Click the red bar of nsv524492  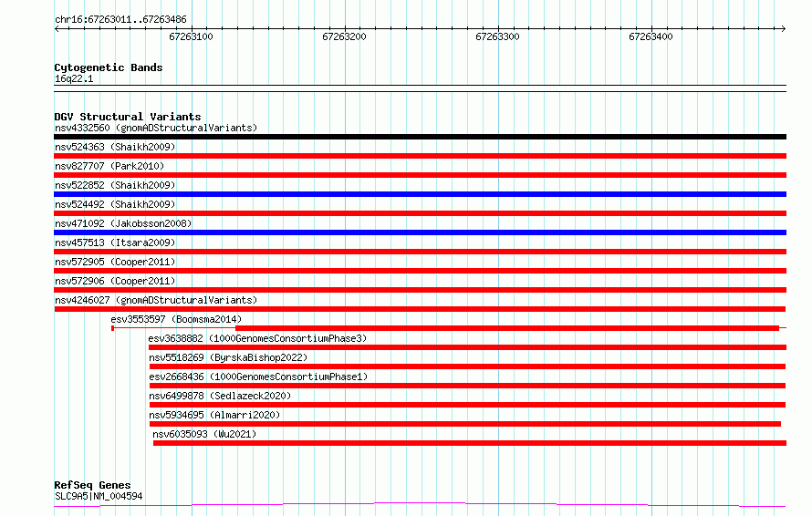[420, 213]
